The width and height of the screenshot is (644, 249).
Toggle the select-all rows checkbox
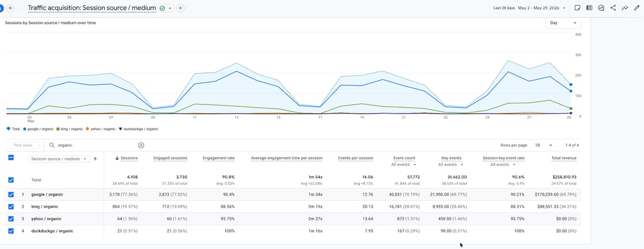point(11,158)
